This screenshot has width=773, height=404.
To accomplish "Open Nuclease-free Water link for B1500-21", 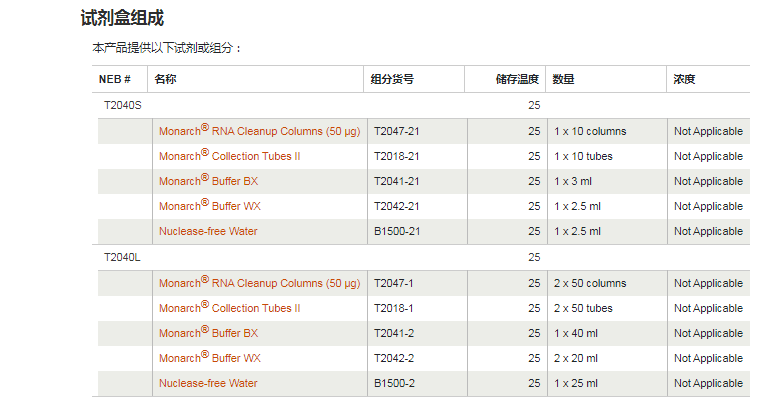I will coord(208,231).
